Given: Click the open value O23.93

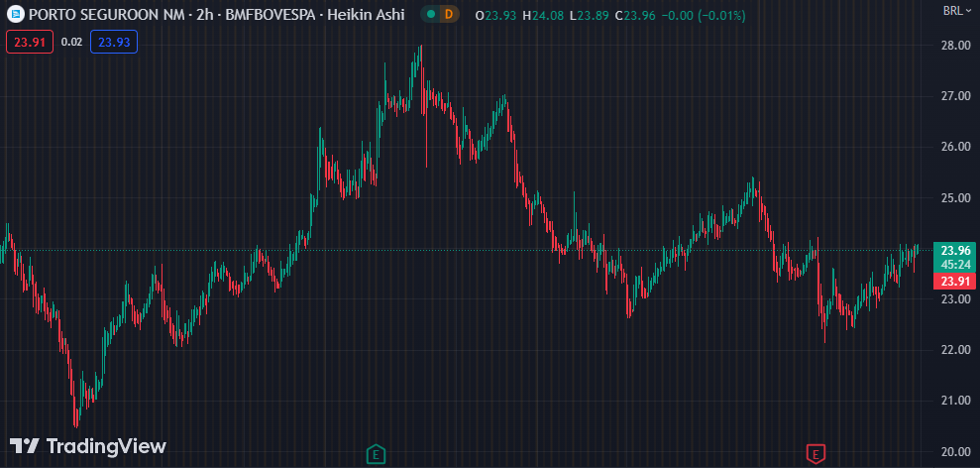Looking at the screenshot, I should click(496, 15).
